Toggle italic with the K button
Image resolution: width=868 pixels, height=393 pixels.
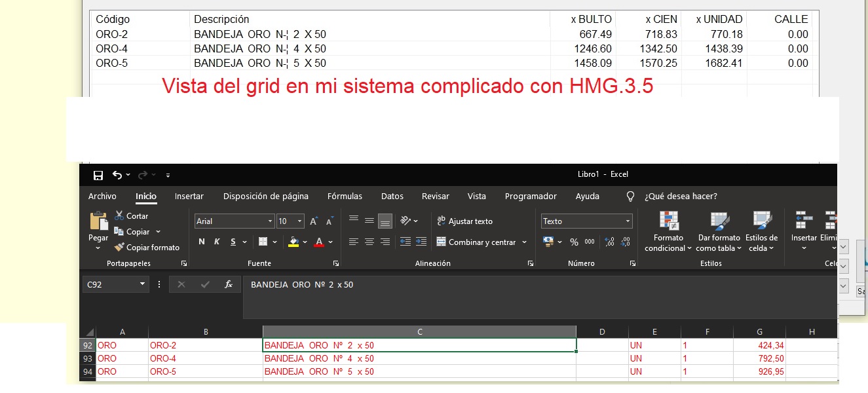pyautogui.click(x=217, y=242)
